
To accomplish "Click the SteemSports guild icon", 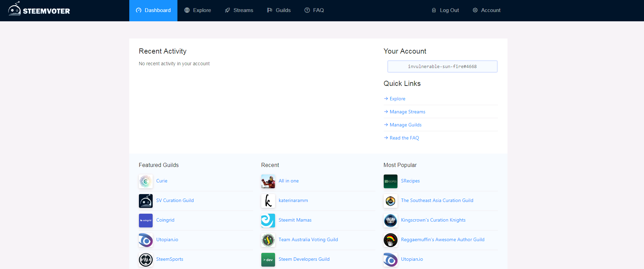I will [146, 259].
